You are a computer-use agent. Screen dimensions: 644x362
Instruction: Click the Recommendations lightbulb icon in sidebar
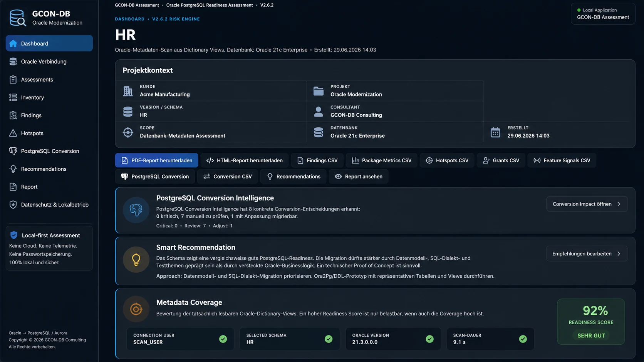tap(13, 169)
